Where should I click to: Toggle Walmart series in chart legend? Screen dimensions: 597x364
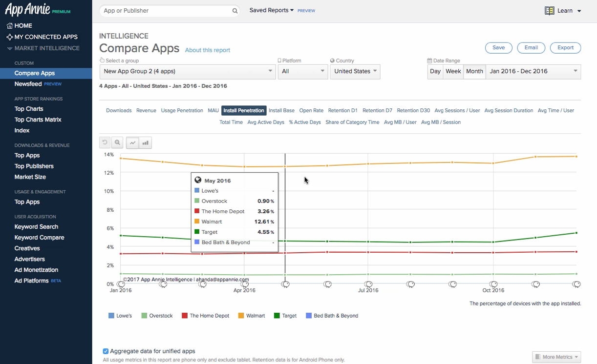(255, 316)
